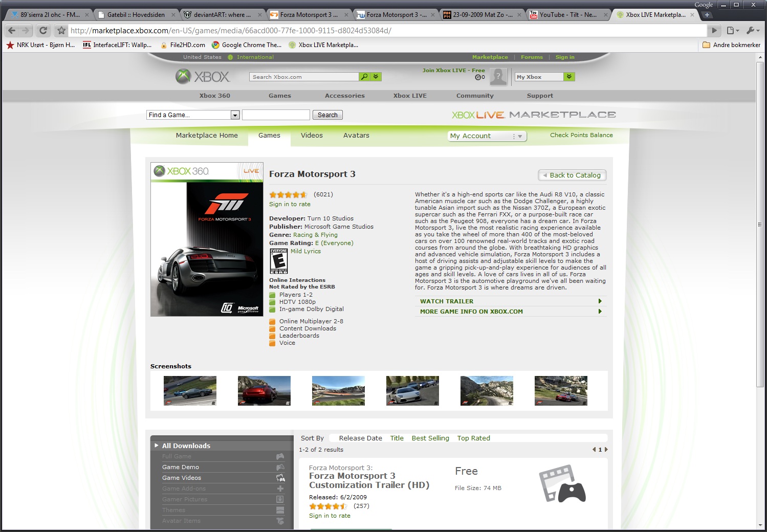Viewport: 767px width, 532px height.
Task: Select Game Demo in downloads list
Action: [181, 467]
